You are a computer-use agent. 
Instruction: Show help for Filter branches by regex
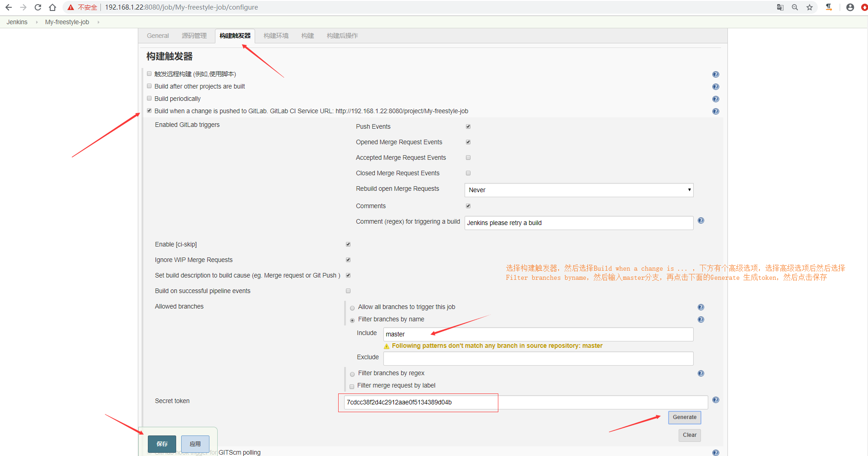pyautogui.click(x=701, y=373)
